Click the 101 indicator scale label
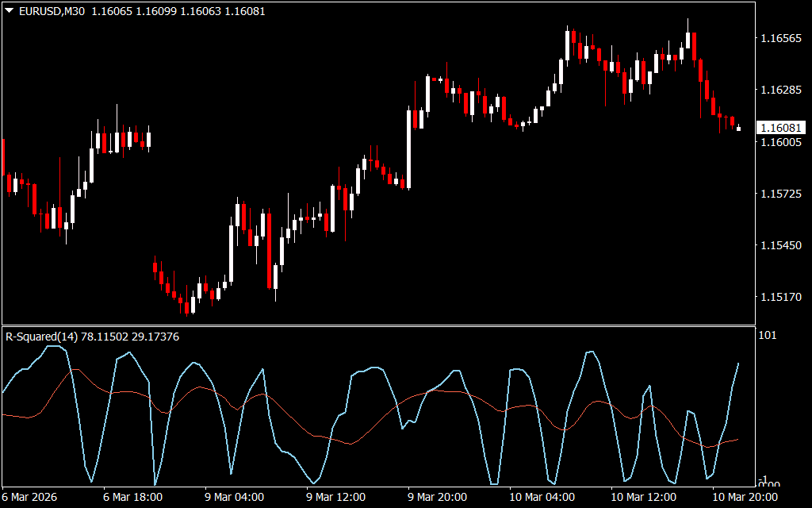 [x=768, y=335]
